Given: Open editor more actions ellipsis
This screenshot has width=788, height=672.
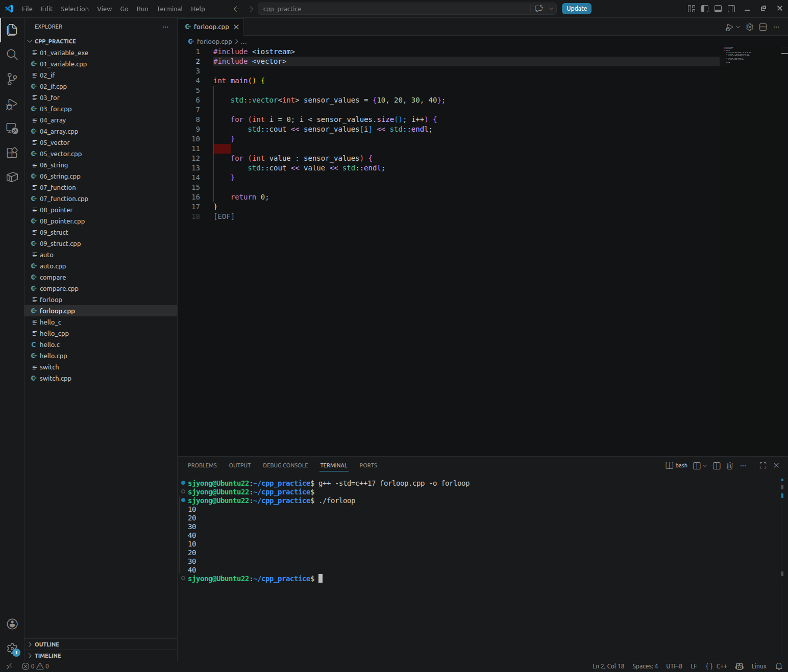Looking at the screenshot, I should click(776, 27).
